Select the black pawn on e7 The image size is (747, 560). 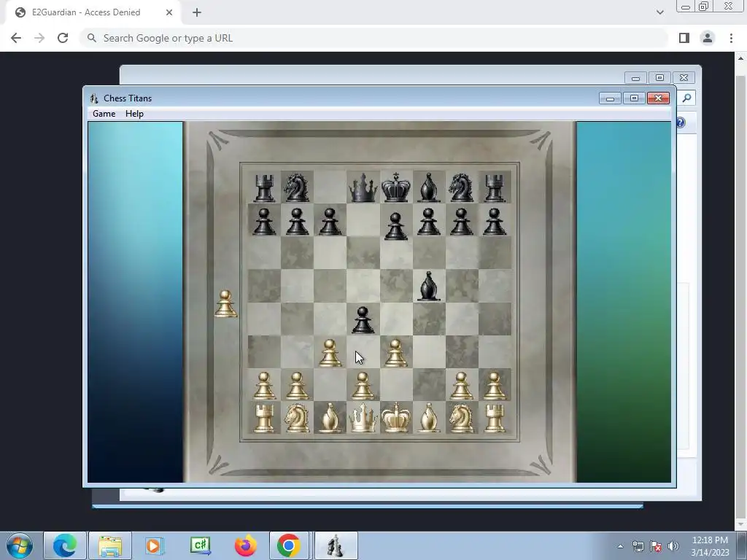[x=395, y=226]
